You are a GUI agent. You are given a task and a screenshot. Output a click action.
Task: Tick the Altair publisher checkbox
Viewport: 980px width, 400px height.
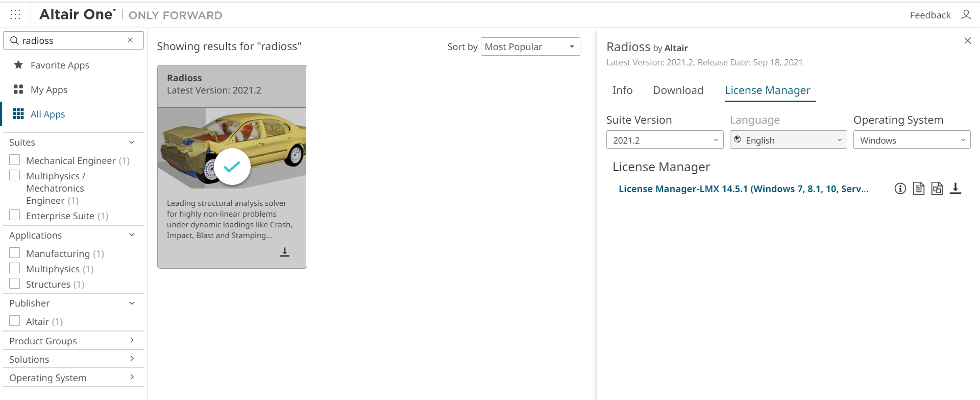point(15,321)
